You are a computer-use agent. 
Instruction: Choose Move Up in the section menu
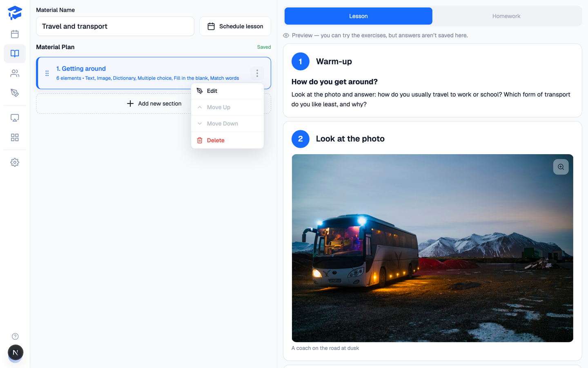pyautogui.click(x=227, y=108)
